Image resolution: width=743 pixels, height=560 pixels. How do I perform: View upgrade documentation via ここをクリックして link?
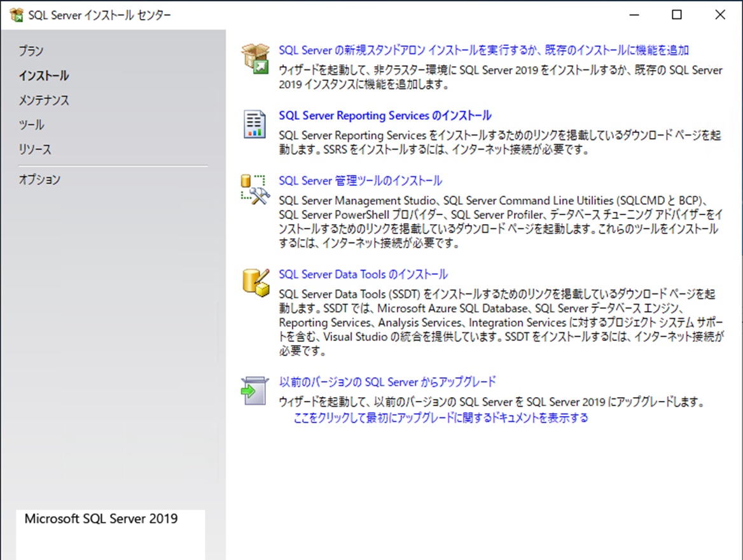[441, 418]
